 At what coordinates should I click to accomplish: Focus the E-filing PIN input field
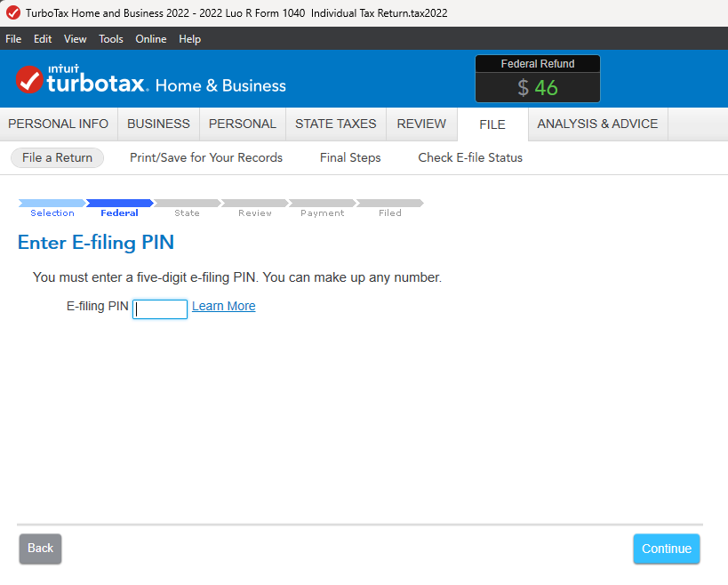click(160, 309)
